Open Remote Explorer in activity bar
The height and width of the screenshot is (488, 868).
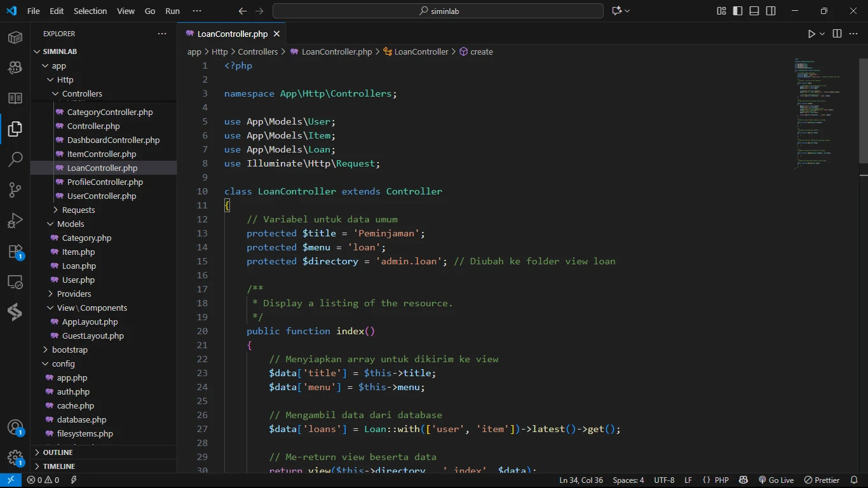pos(15,282)
